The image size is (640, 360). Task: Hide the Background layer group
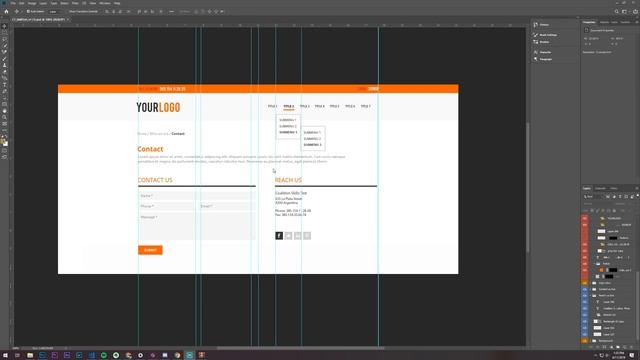click(x=585, y=340)
